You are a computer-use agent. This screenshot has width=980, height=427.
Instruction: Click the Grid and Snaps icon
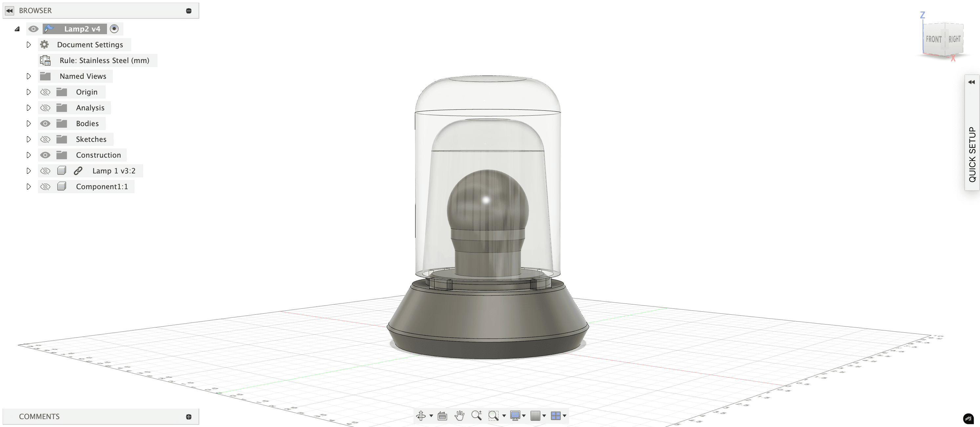[535, 416]
